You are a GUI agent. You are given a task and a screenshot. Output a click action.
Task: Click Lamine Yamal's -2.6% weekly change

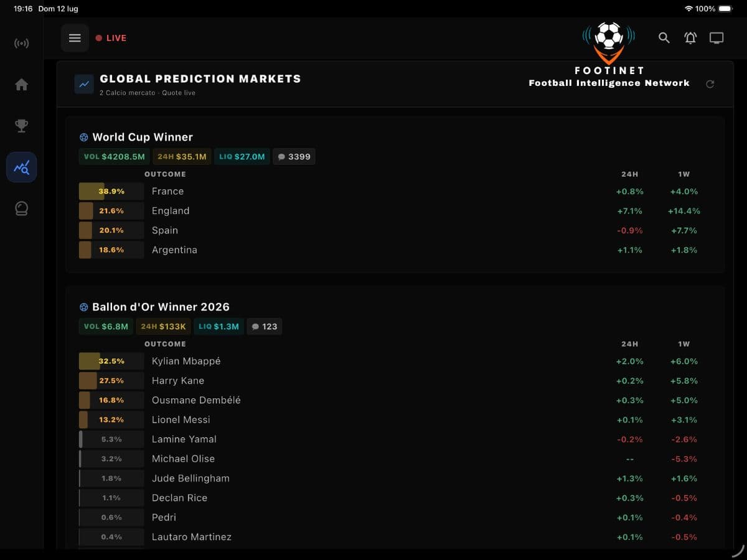tap(684, 439)
